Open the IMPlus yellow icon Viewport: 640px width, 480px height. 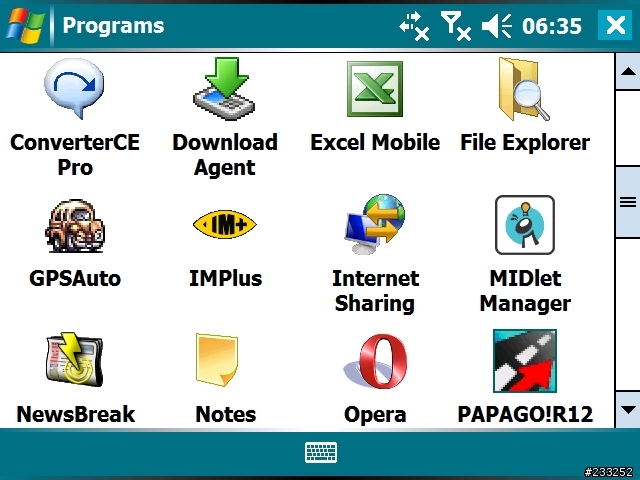tap(224, 224)
